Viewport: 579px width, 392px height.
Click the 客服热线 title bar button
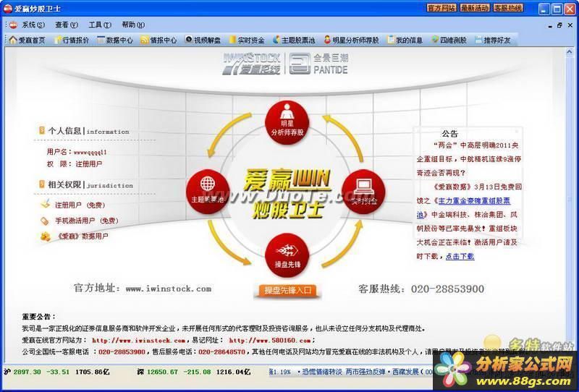click(508, 8)
